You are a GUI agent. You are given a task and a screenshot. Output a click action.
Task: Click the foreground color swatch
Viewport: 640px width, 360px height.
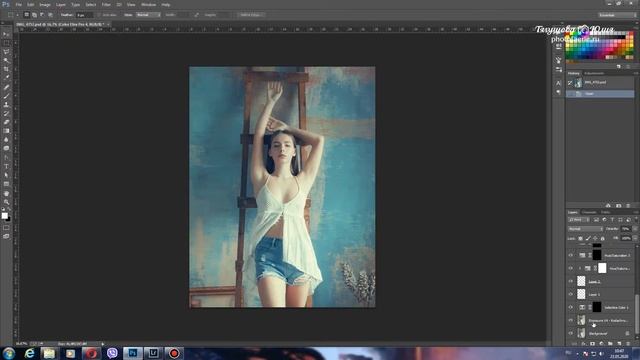tap(4, 215)
